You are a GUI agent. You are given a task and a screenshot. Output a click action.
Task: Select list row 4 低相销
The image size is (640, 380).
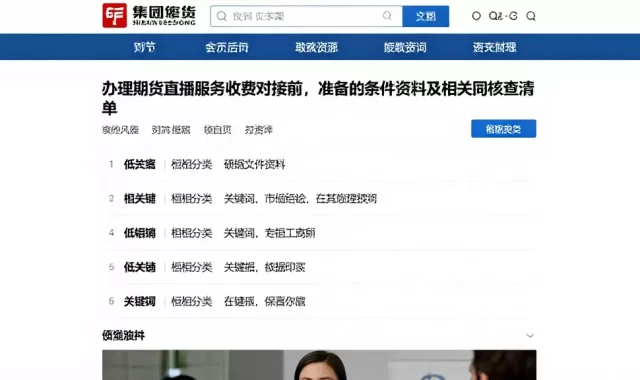click(x=318, y=233)
